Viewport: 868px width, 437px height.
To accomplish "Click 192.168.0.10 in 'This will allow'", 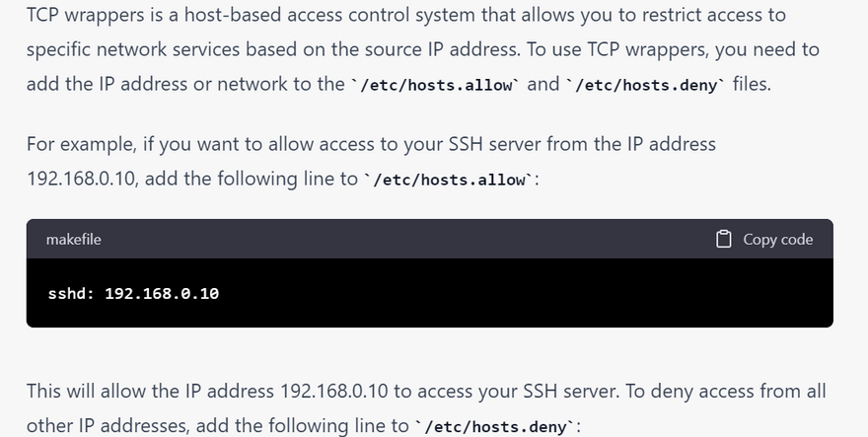I will click(x=334, y=391).
